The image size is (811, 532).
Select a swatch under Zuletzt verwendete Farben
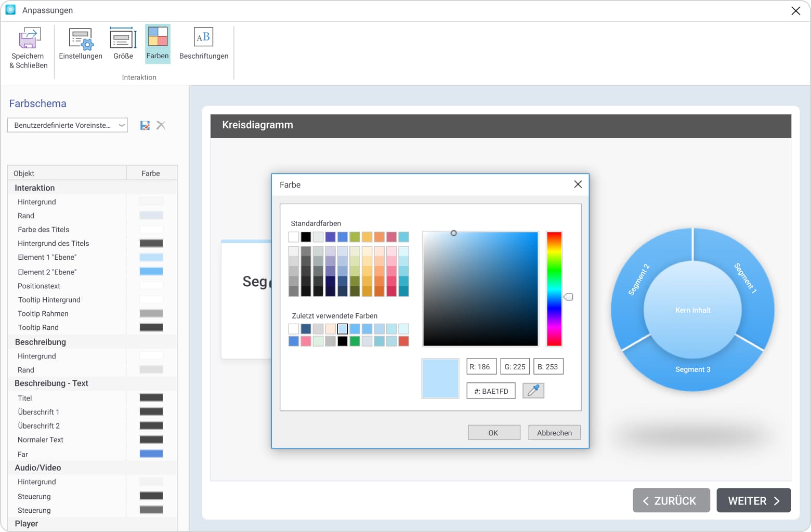[x=342, y=328]
